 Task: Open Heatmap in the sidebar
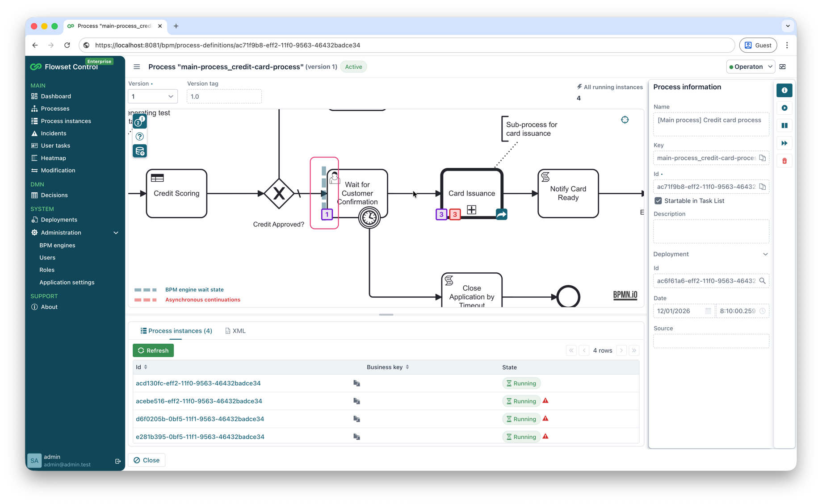click(53, 158)
